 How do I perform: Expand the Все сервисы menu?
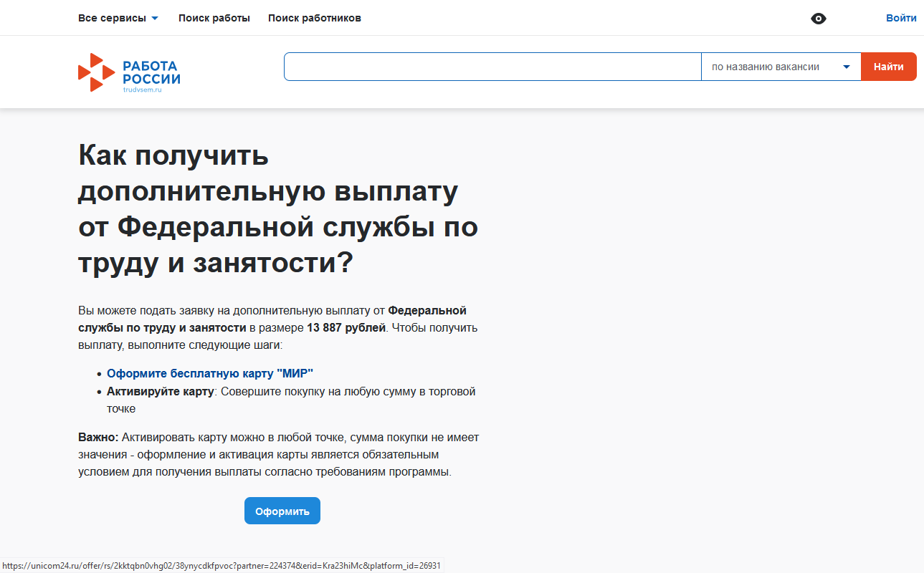pyautogui.click(x=118, y=18)
